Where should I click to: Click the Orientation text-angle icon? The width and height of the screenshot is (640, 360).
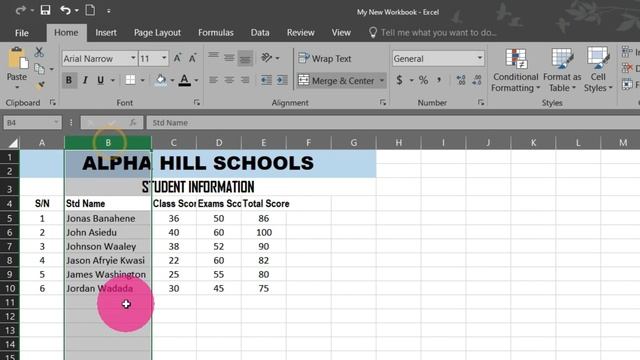[267, 58]
